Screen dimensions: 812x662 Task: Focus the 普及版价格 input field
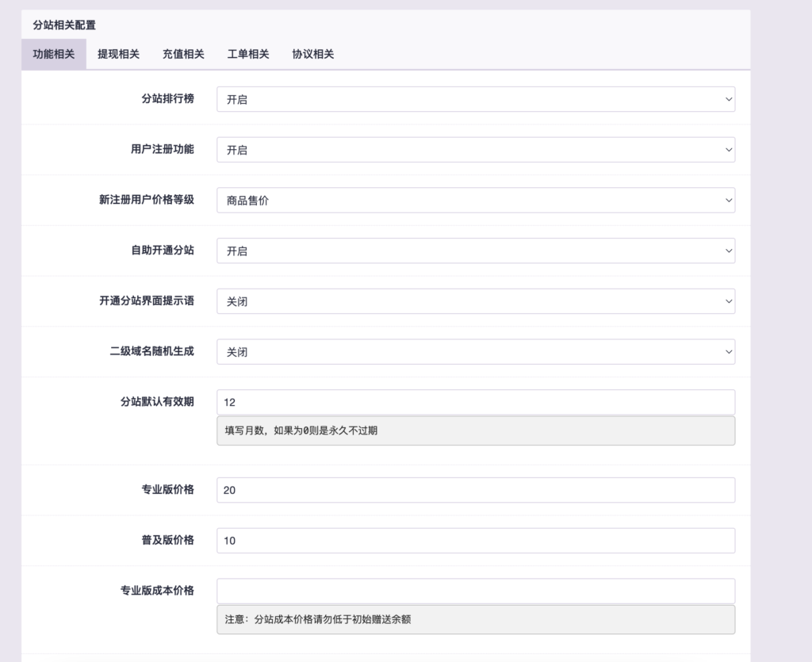tap(476, 541)
